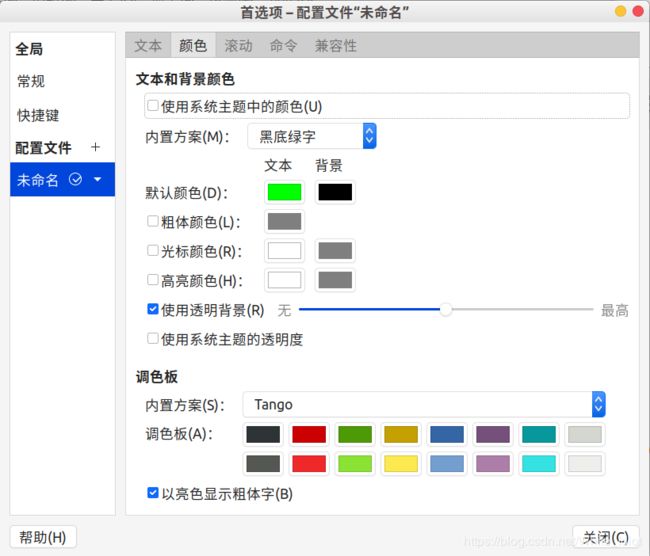Select the 未命名 profile

tap(62, 179)
